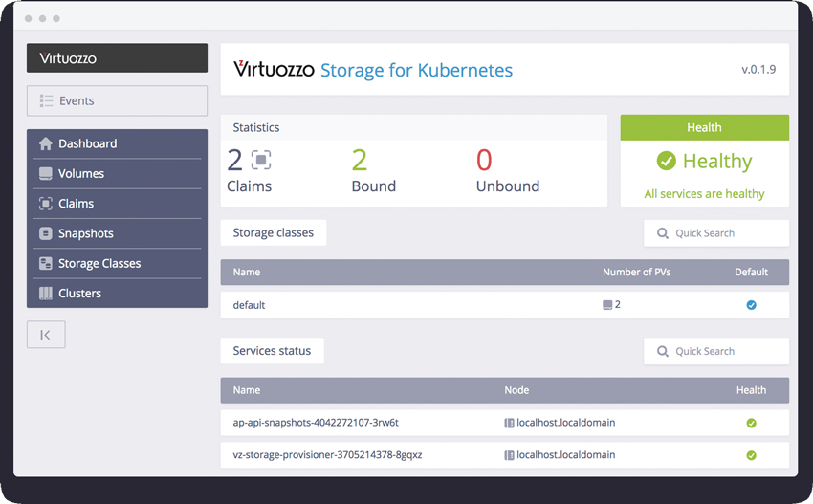Switch to the Storage classes tab

coord(274,232)
